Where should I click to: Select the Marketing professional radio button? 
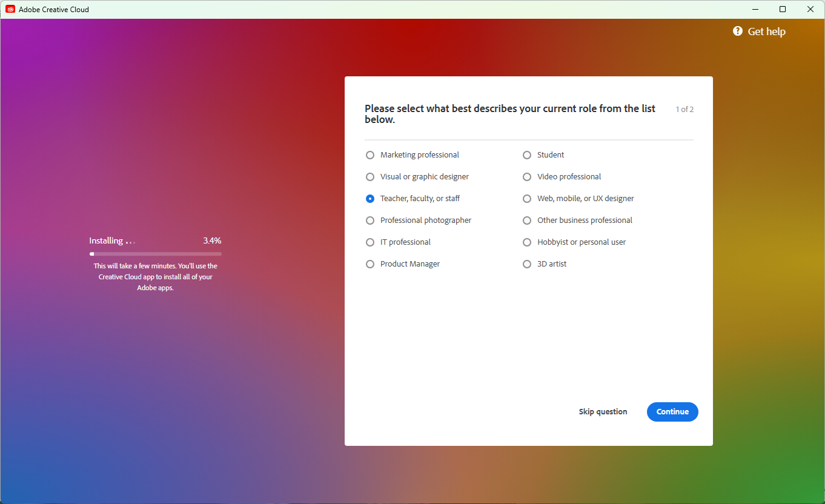pyautogui.click(x=370, y=155)
